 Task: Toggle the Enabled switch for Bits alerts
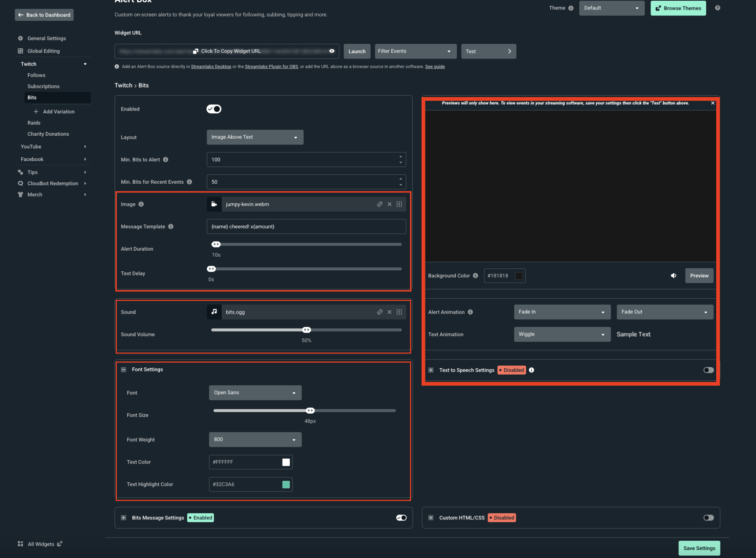click(214, 109)
